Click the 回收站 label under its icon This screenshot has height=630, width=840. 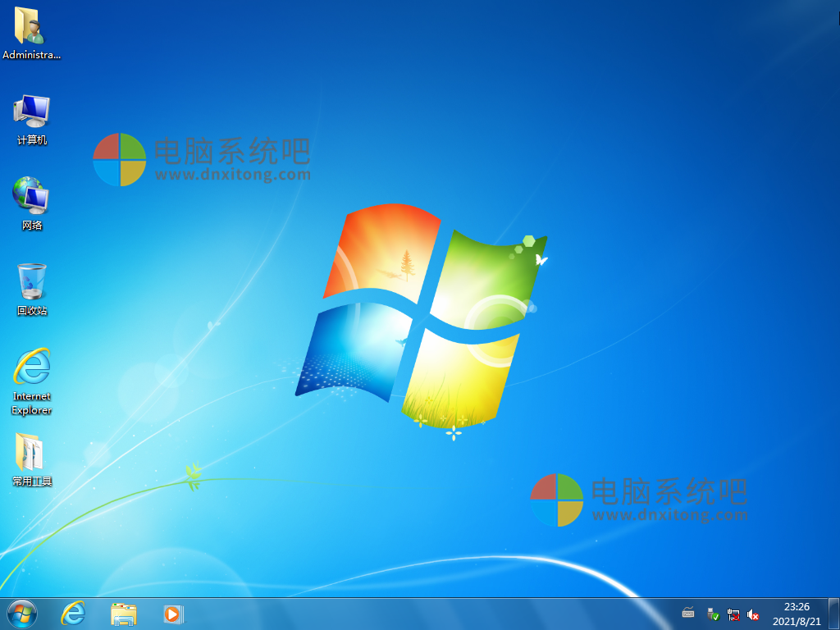(x=30, y=311)
